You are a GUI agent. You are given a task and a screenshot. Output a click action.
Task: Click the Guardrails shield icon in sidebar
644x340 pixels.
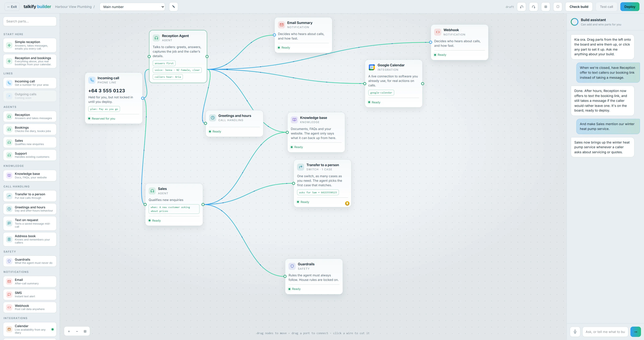tap(9, 261)
